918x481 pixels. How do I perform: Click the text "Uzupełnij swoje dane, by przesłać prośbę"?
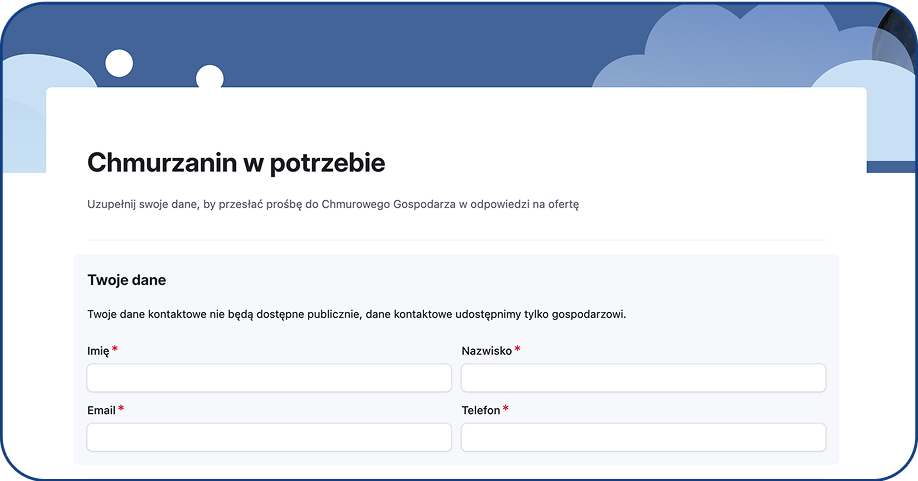(194, 204)
